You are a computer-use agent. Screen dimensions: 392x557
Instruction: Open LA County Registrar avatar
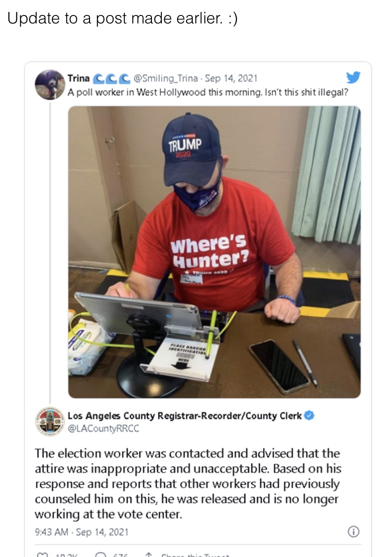[50, 422]
